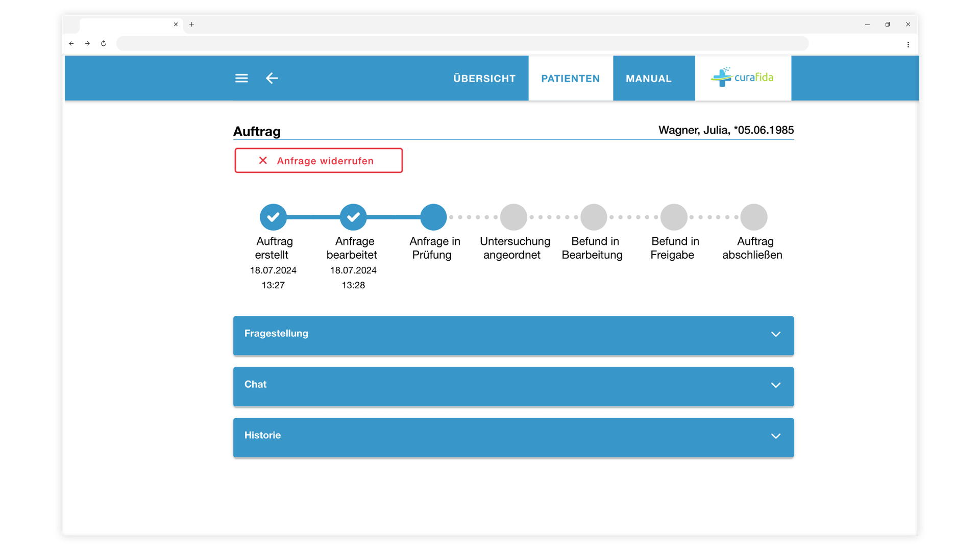Click the Fragestellung chevron arrow
This screenshot has width=980, height=551.
[776, 334]
